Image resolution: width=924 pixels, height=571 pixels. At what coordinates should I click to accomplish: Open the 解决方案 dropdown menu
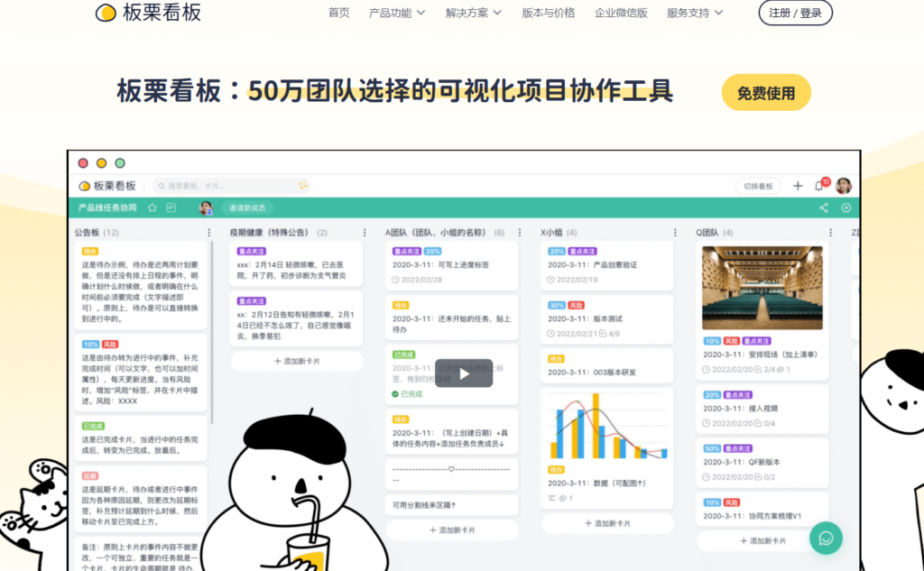468,14
